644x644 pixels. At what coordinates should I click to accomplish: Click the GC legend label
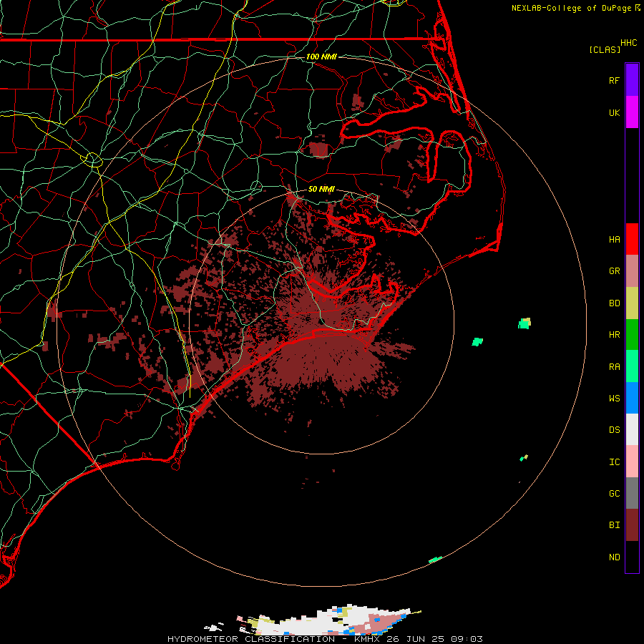click(614, 494)
